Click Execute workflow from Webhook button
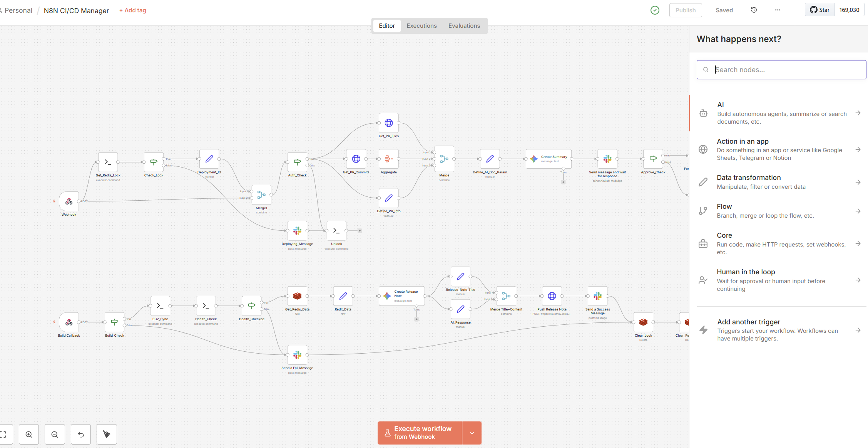 click(x=420, y=433)
